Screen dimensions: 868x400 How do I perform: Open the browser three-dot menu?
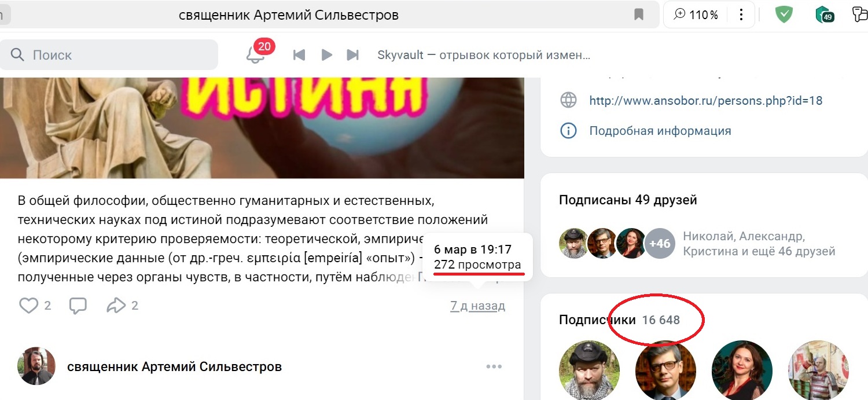[x=741, y=14]
